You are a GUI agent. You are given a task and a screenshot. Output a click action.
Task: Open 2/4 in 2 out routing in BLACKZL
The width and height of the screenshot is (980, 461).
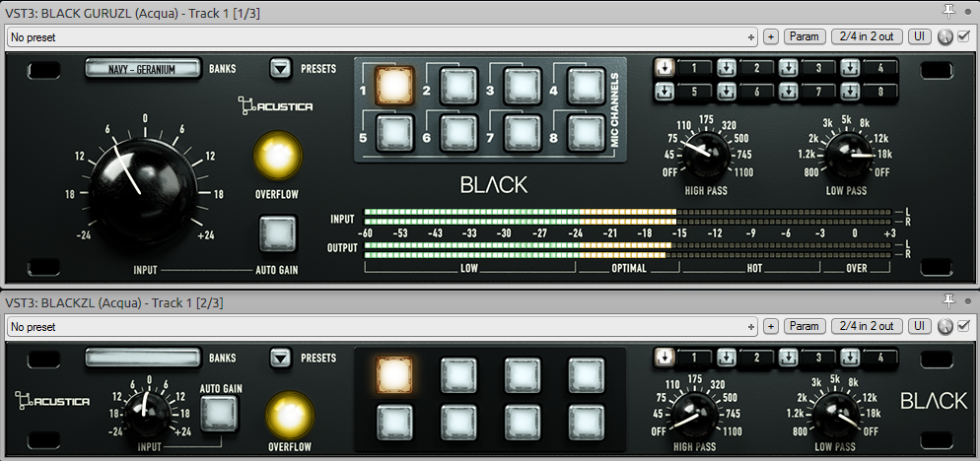tap(867, 326)
